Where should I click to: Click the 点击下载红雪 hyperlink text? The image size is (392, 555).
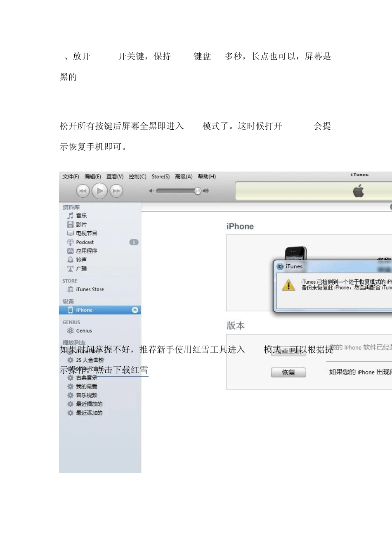click(122, 370)
